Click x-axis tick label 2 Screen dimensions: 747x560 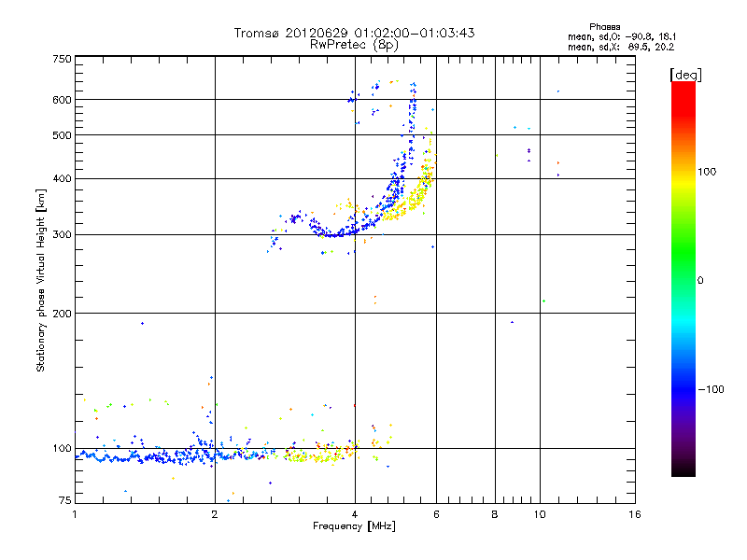[x=215, y=514]
